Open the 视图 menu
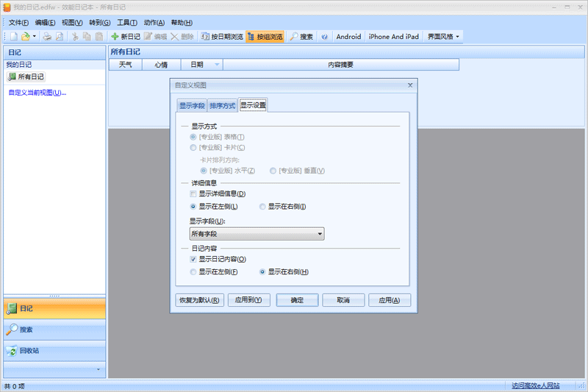 72,23
